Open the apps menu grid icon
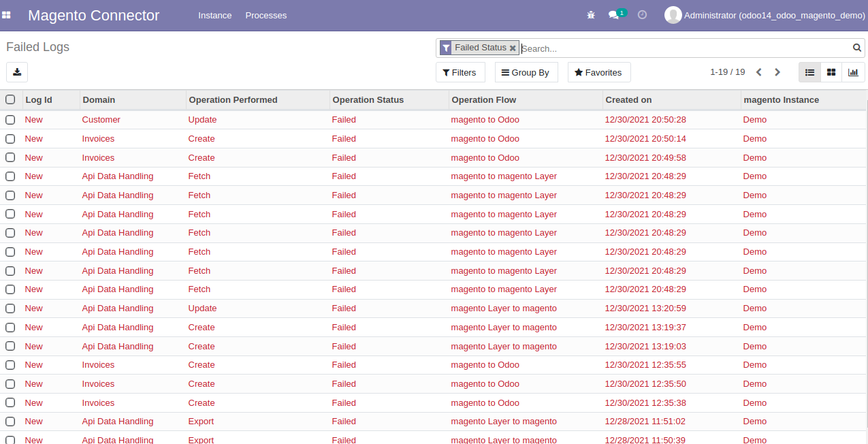The height and width of the screenshot is (444, 868). click(x=7, y=14)
